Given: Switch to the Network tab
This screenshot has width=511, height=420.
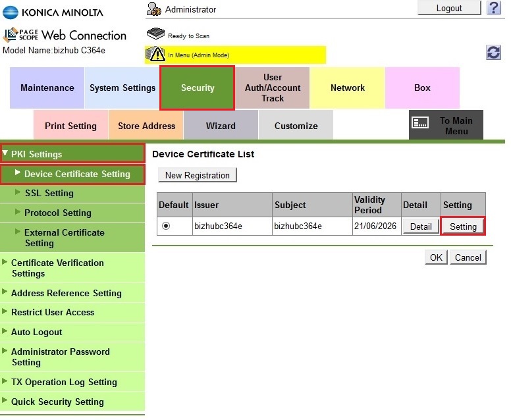Looking at the screenshot, I should tap(348, 88).
